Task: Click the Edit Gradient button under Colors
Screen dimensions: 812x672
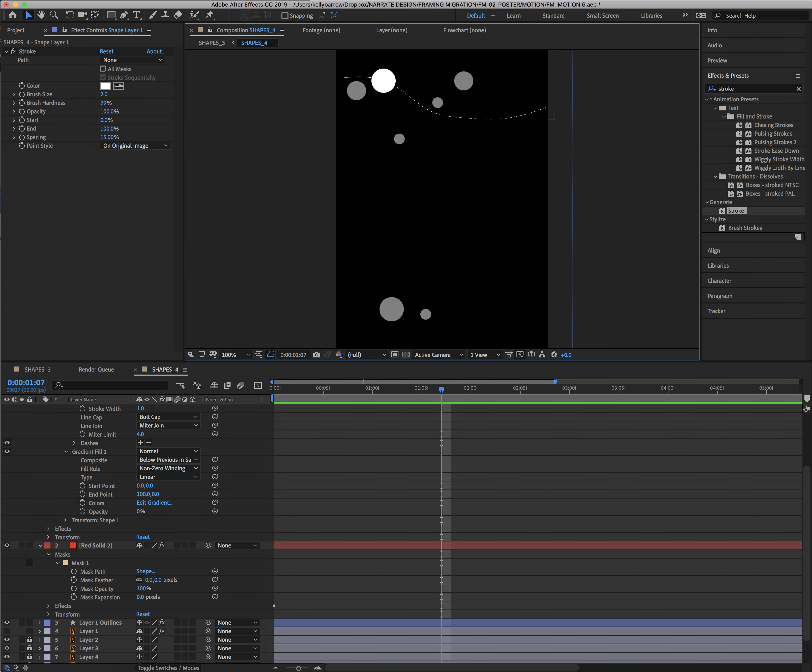Action: pyautogui.click(x=154, y=502)
